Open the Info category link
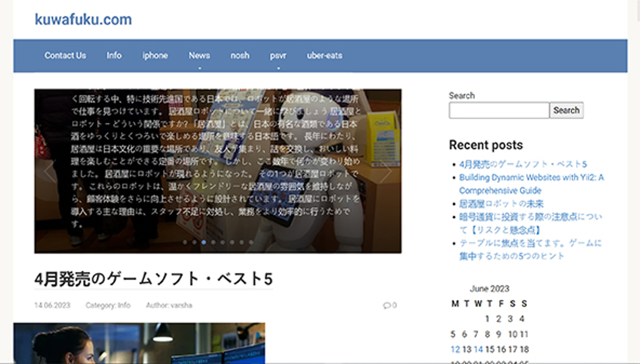This screenshot has width=640, height=364. (x=124, y=305)
